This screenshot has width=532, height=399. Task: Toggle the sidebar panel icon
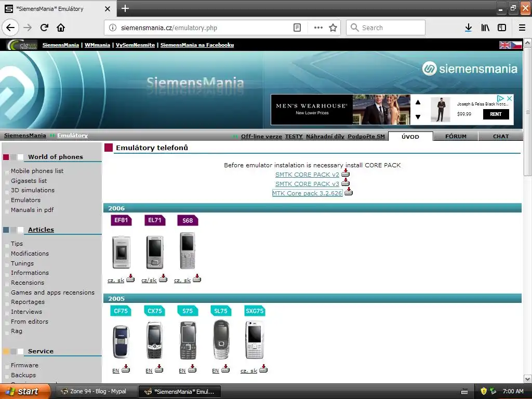point(502,28)
